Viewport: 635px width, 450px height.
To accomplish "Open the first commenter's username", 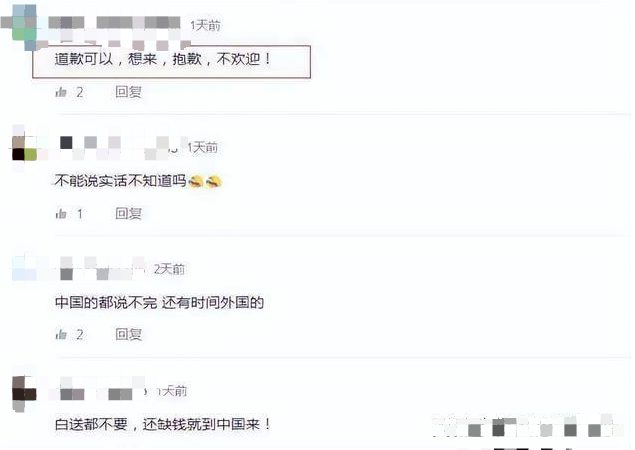I will pyautogui.click(x=114, y=23).
